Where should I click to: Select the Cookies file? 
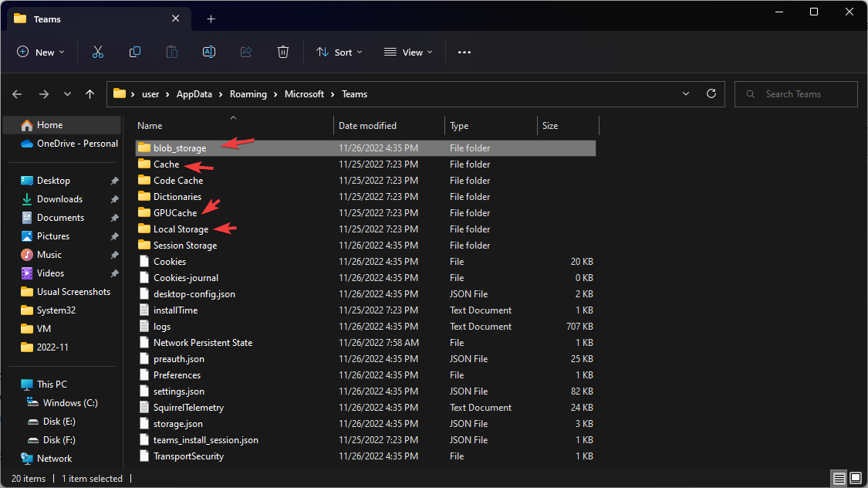point(366,262)
